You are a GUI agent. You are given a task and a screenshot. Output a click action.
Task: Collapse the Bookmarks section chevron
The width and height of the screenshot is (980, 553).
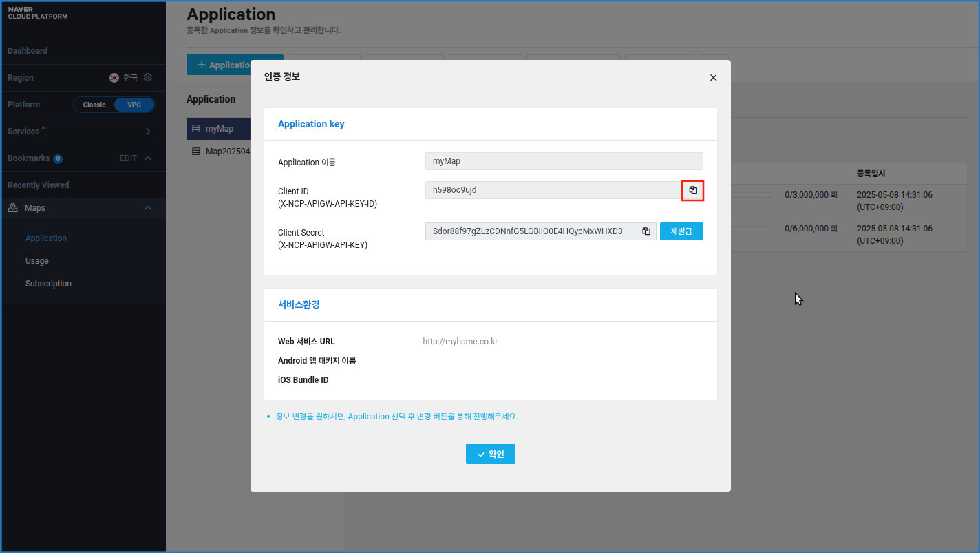click(148, 158)
